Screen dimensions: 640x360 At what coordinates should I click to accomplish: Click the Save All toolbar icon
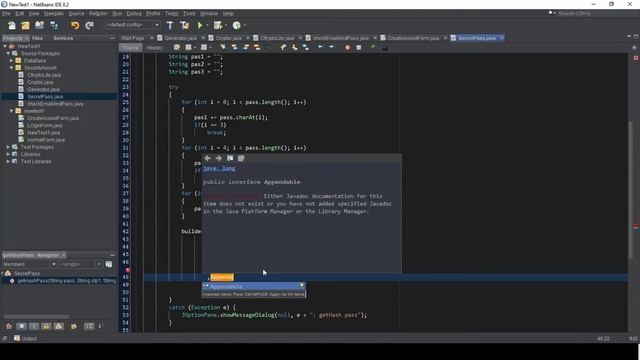[54, 25]
